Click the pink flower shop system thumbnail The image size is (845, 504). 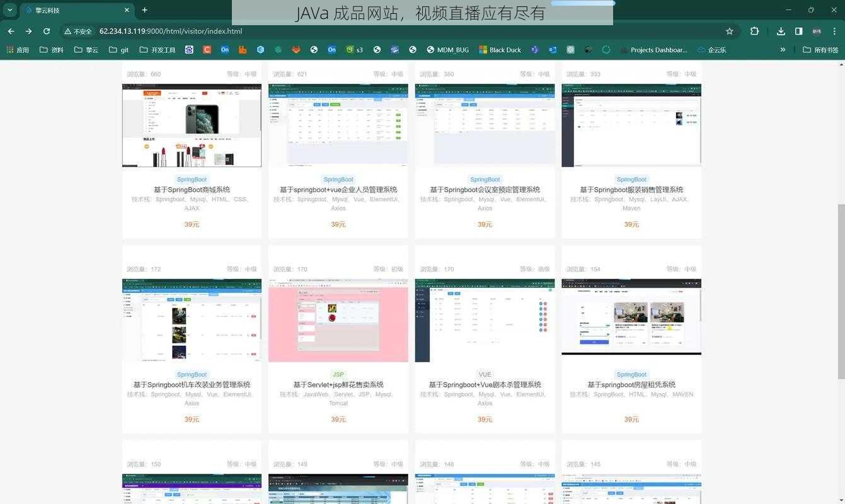[x=338, y=320]
